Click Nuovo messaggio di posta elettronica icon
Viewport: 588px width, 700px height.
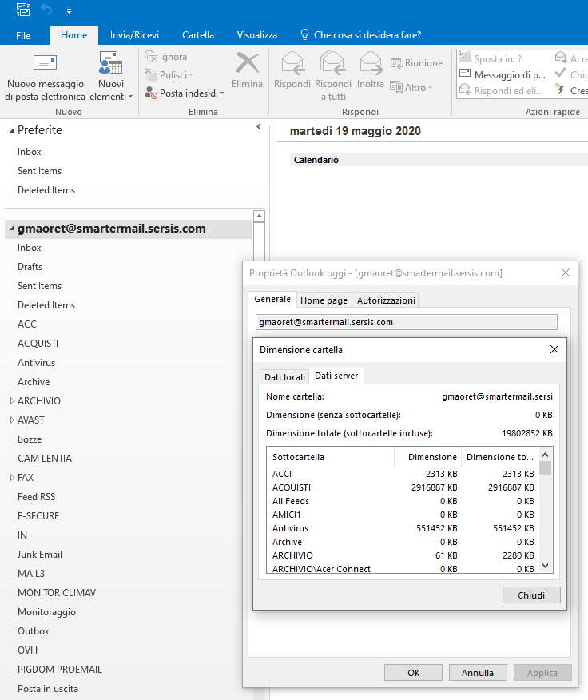[x=45, y=64]
